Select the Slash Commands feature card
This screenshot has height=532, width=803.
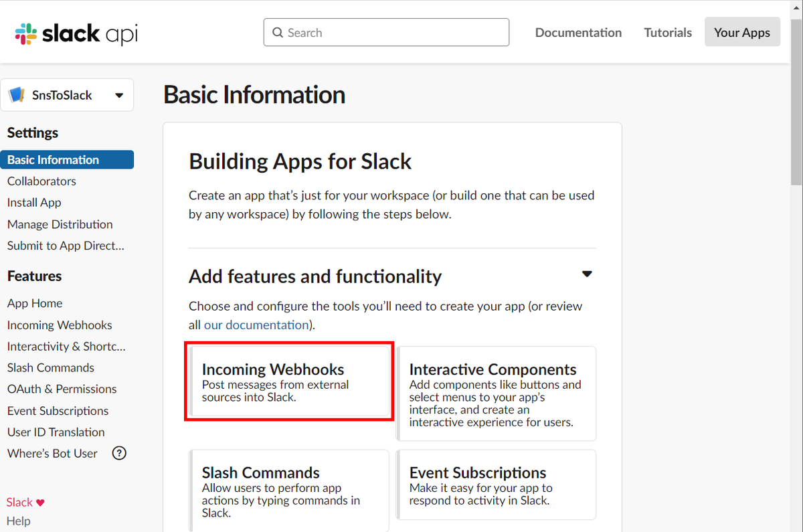pyautogui.click(x=289, y=489)
